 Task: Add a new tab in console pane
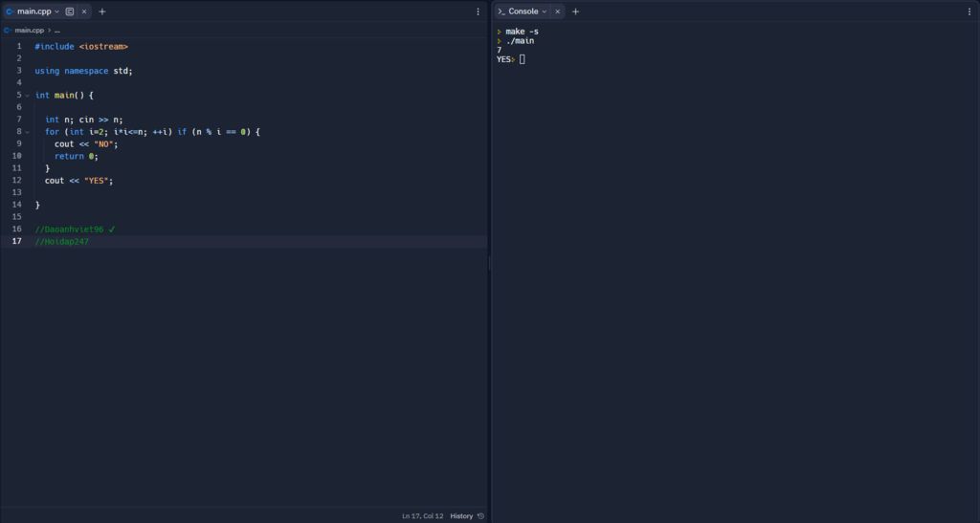(575, 11)
